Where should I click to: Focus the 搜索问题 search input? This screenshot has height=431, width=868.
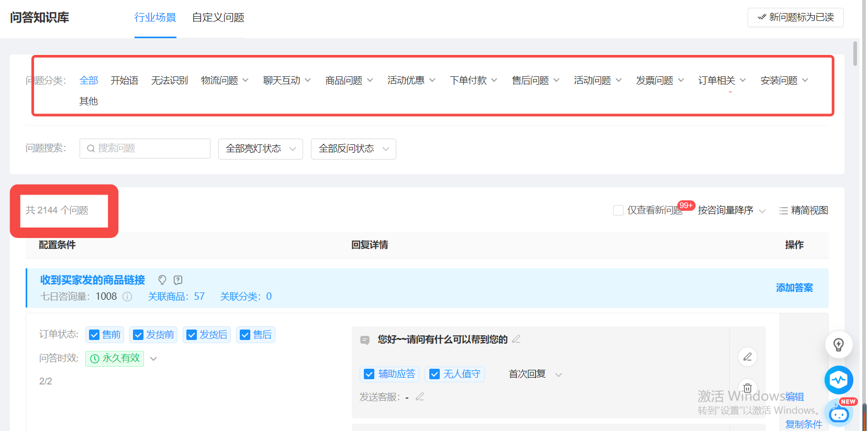tap(145, 149)
